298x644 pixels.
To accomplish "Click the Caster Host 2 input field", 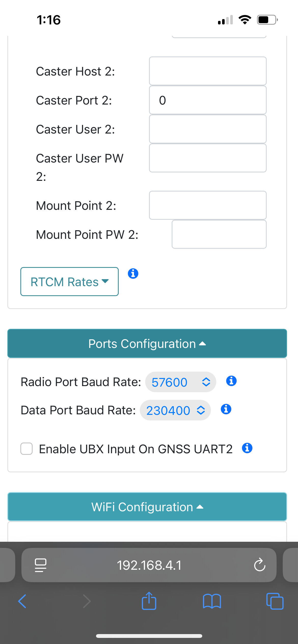I will tap(208, 71).
